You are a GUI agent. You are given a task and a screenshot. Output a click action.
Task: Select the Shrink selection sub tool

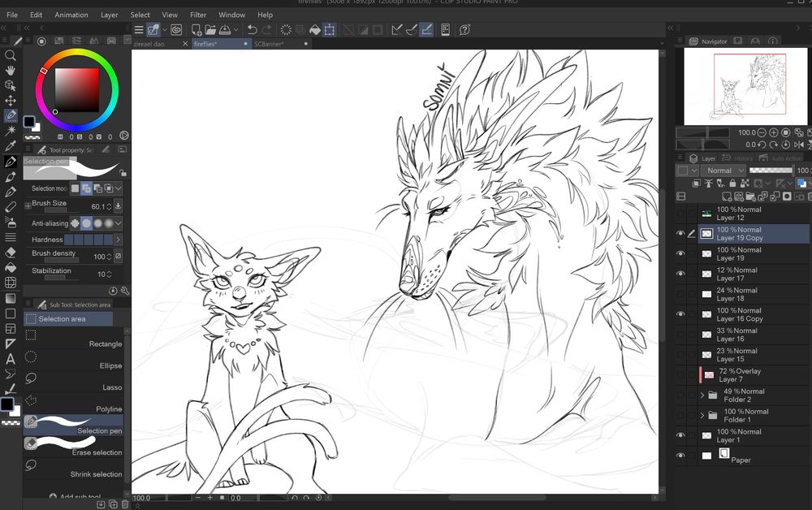pos(73,469)
